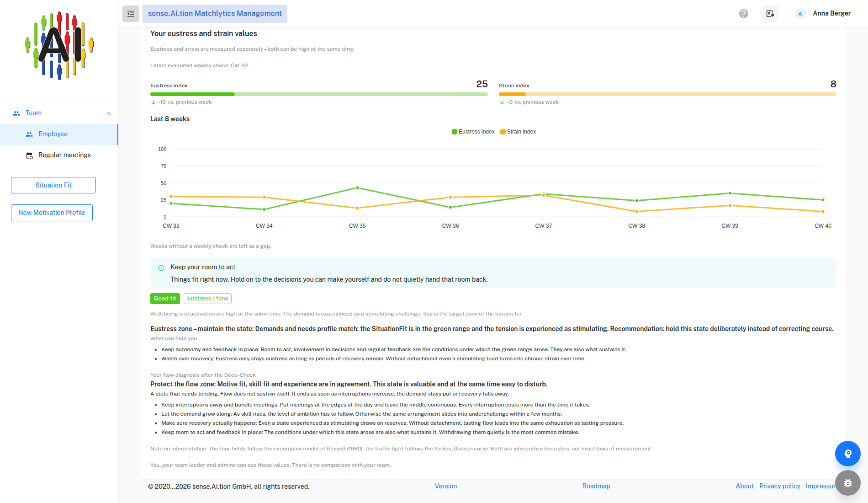Click the Employee people icon

(29, 134)
